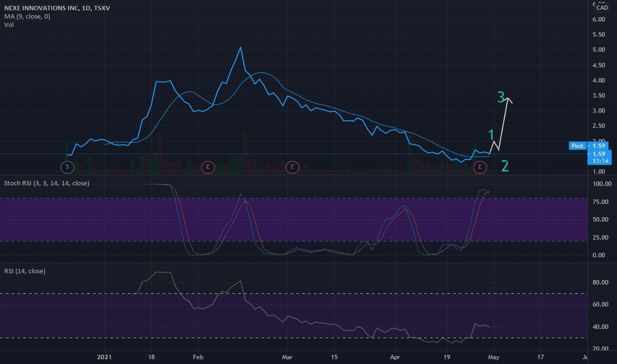Select the Vol indicator legend
617x364 pixels.
9,24
